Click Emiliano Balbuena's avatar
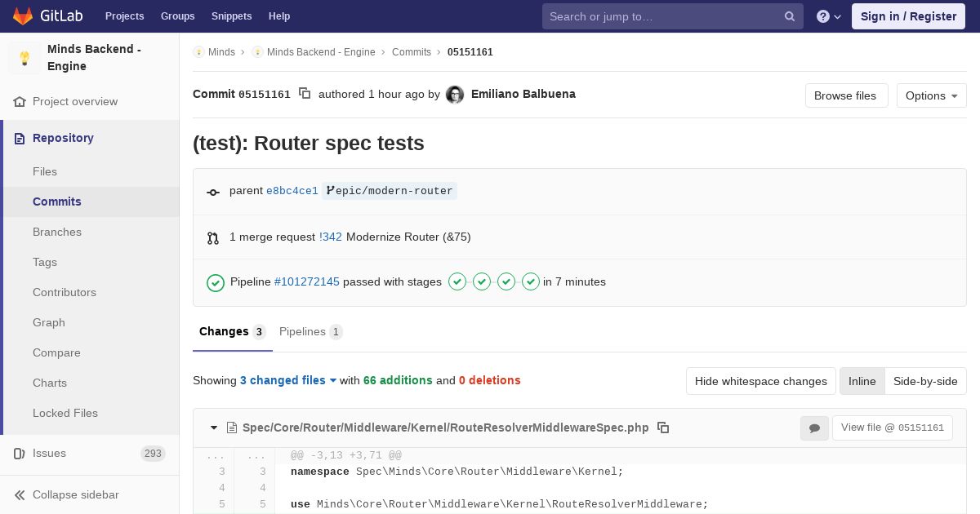 455,95
